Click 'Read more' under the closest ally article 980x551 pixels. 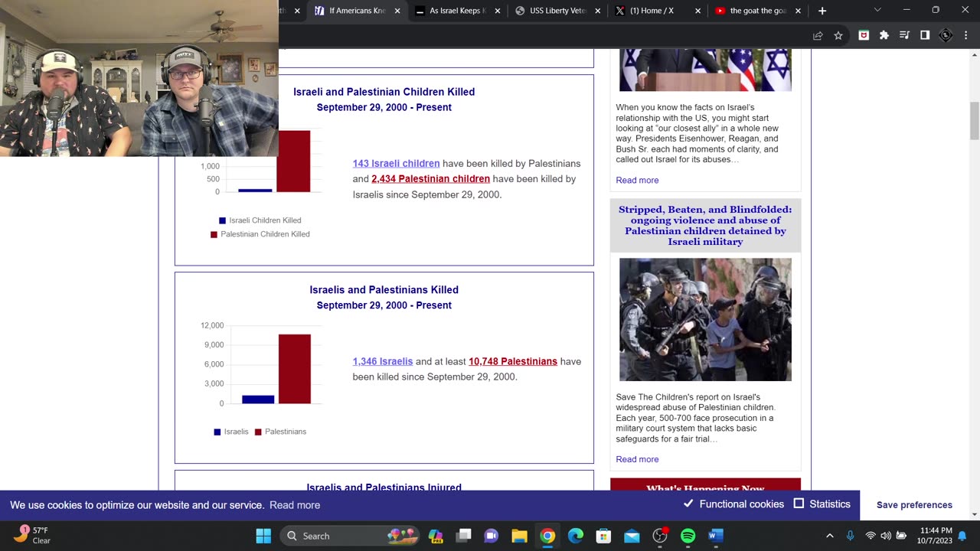[x=637, y=180]
